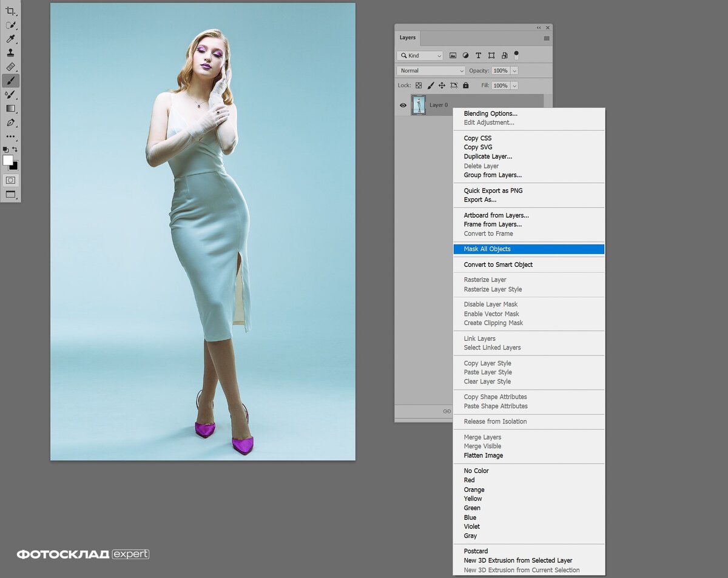728x578 pixels.
Task: Swap foreground and background colors arrow icon
Action: 15,149
